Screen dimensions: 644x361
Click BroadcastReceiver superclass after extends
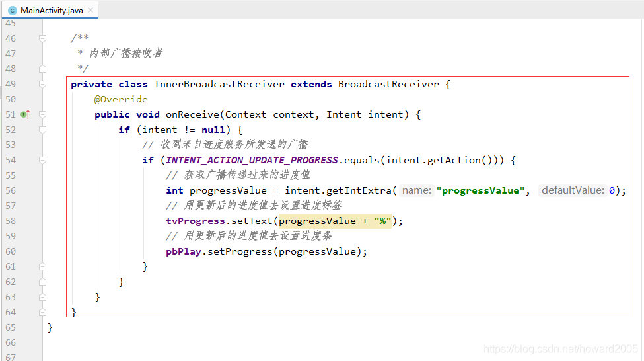pos(388,84)
